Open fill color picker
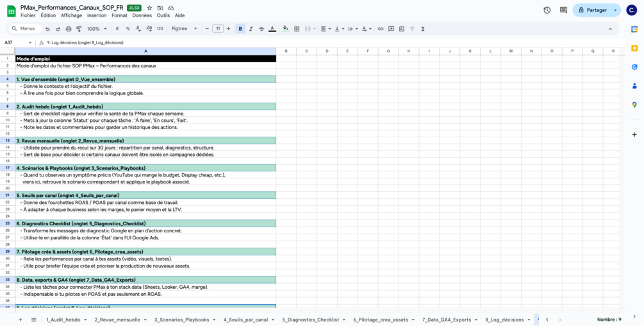This screenshot has width=644, height=326. pyautogui.click(x=285, y=29)
